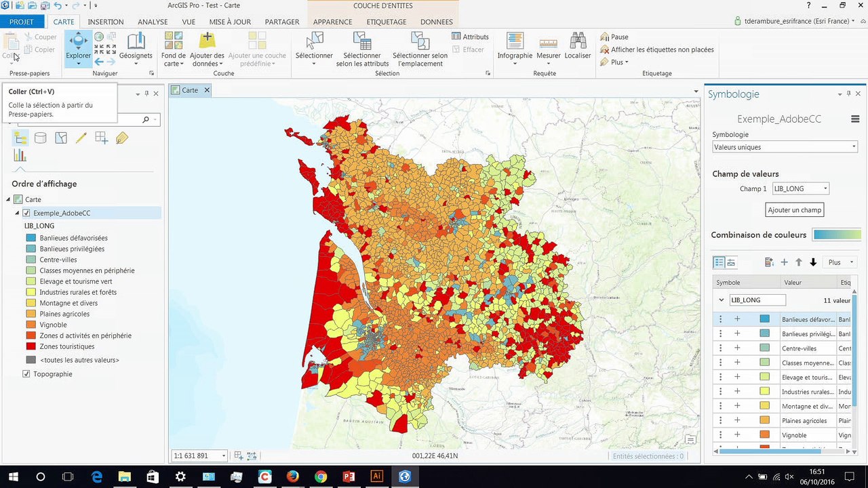The height and width of the screenshot is (488, 868).
Task: Click Ajouter un champ button
Action: click(x=795, y=210)
